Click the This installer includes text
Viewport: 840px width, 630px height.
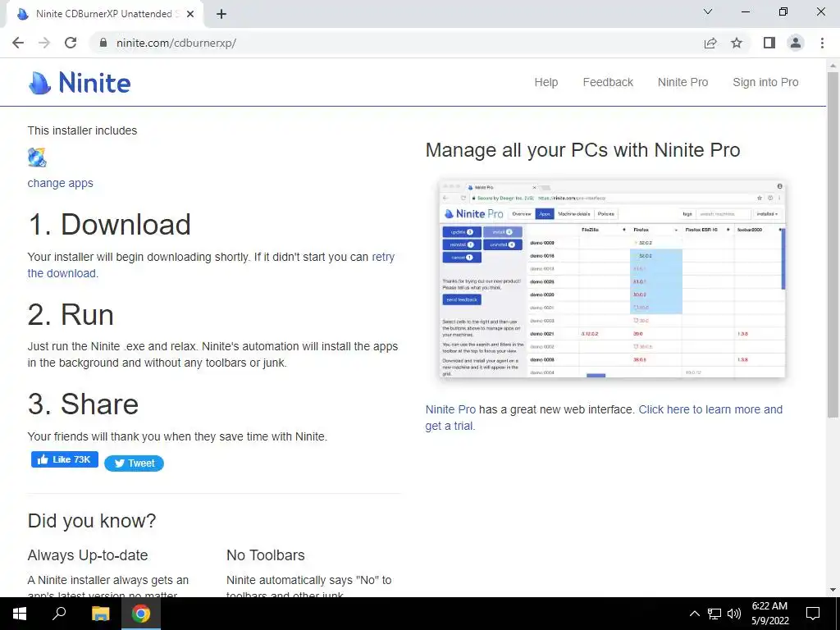tap(83, 130)
